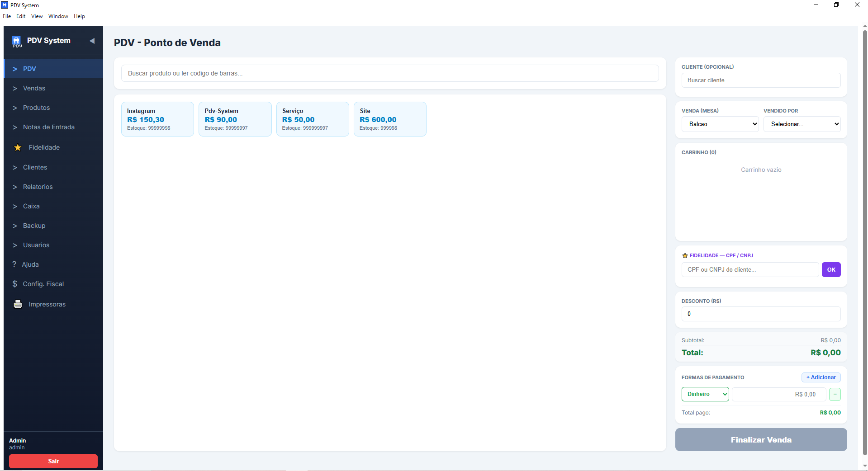Click the equals button beside payment amount

click(x=835, y=394)
